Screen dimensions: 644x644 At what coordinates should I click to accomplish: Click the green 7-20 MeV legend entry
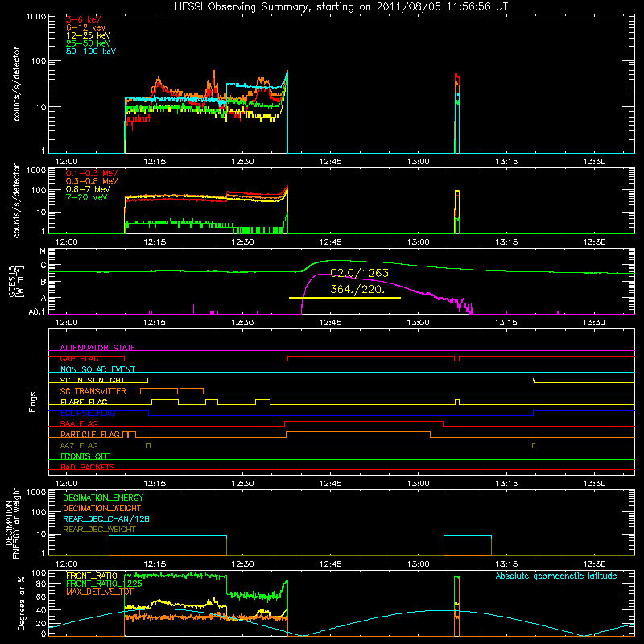pyautogui.click(x=86, y=197)
